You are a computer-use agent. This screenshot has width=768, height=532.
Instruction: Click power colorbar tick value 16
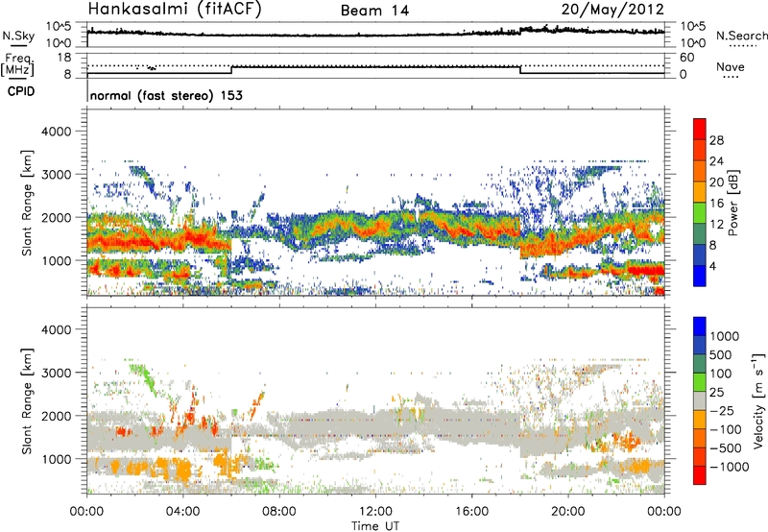[716, 204]
